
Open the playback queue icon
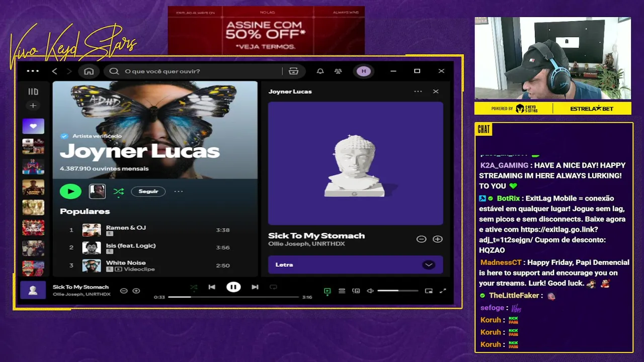342,291
